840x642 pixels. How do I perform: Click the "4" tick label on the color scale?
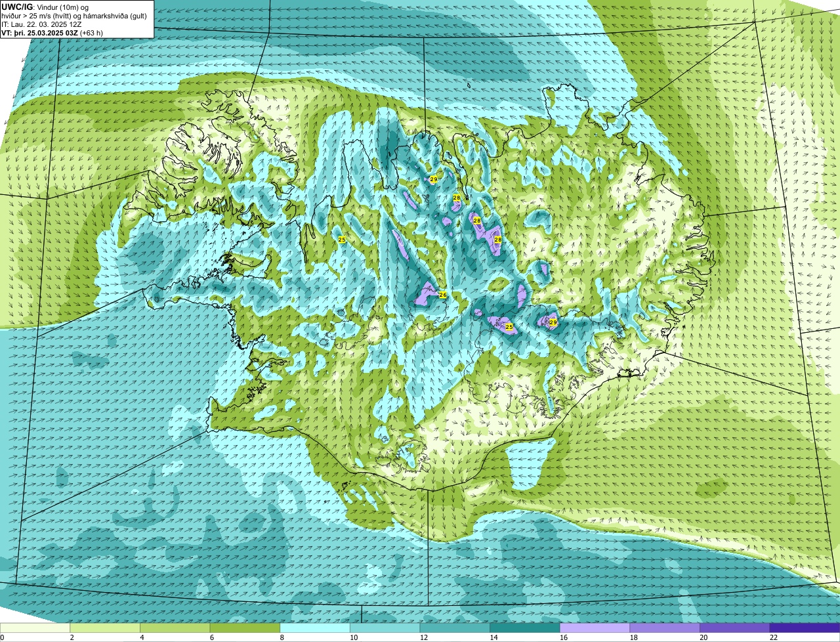pyautogui.click(x=142, y=637)
